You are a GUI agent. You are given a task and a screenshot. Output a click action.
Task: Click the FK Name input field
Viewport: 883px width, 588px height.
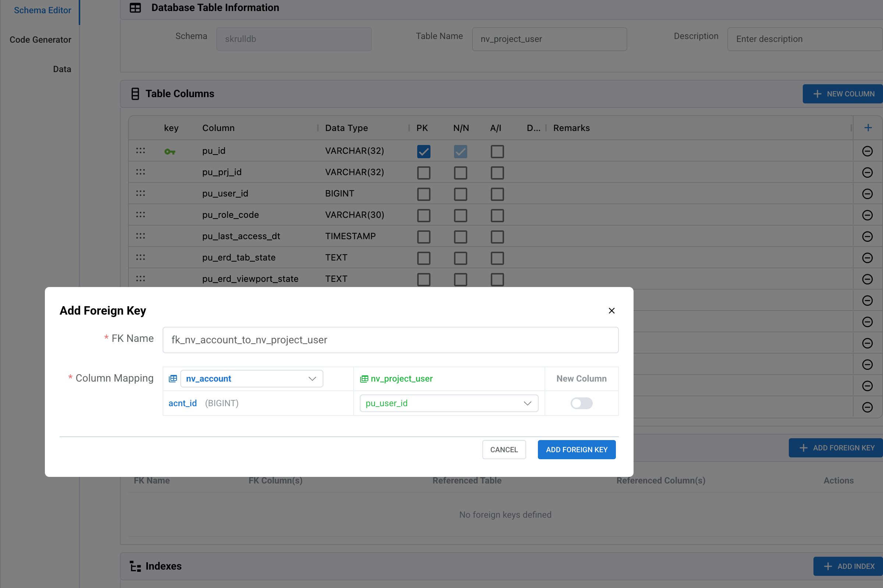click(390, 340)
